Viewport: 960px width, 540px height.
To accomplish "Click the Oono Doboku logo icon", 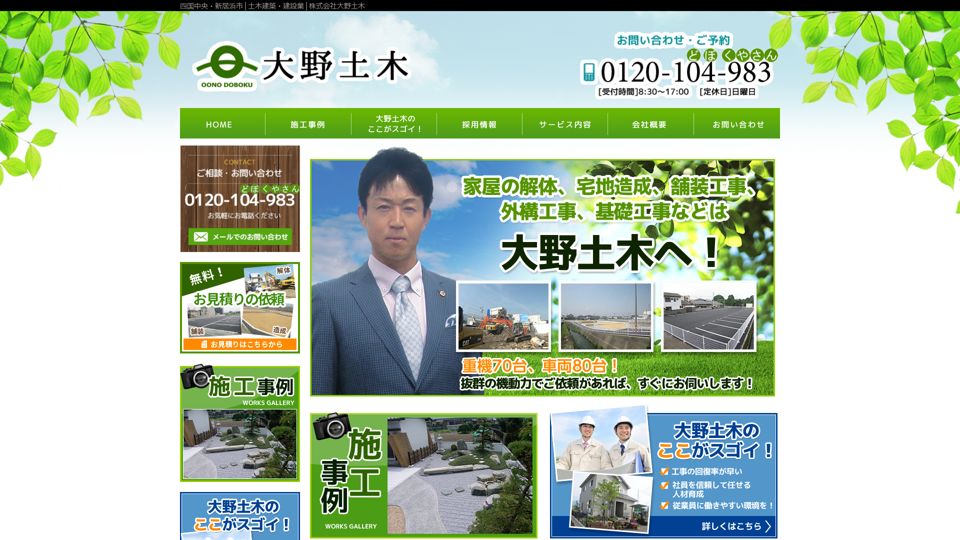I will coord(226,64).
